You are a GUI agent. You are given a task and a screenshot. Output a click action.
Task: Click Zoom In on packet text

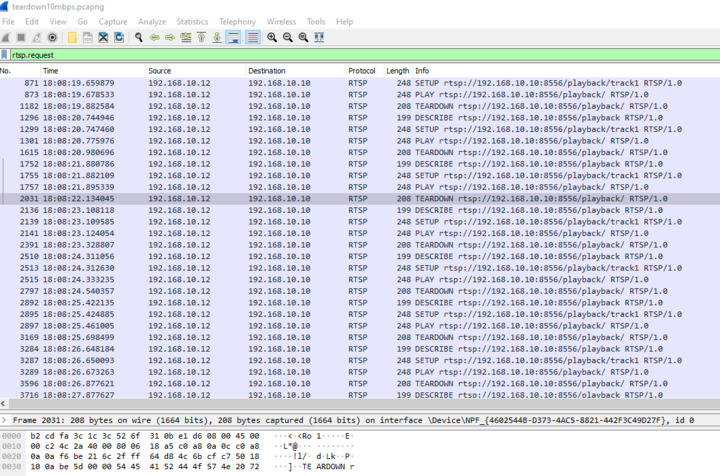coord(272,38)
